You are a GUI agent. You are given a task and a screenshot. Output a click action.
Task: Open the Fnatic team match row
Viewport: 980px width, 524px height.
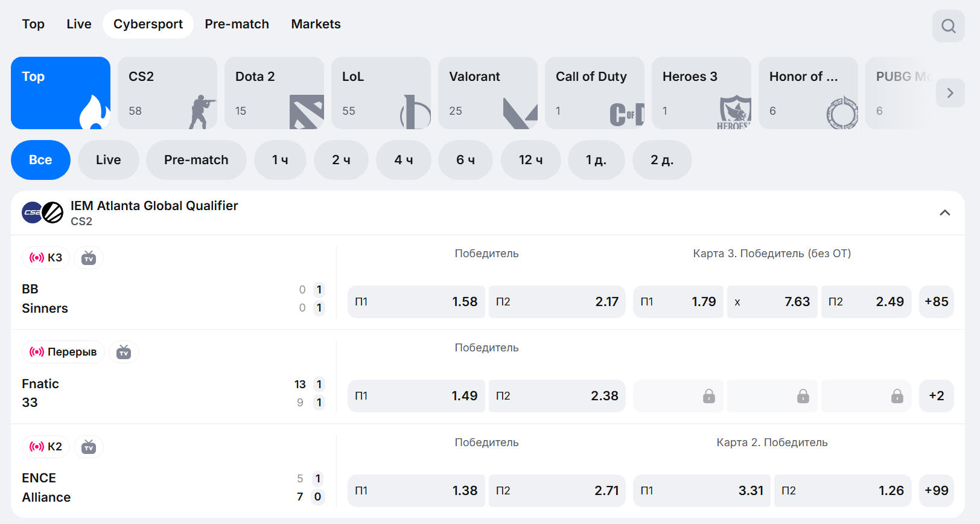click(40, 384)
